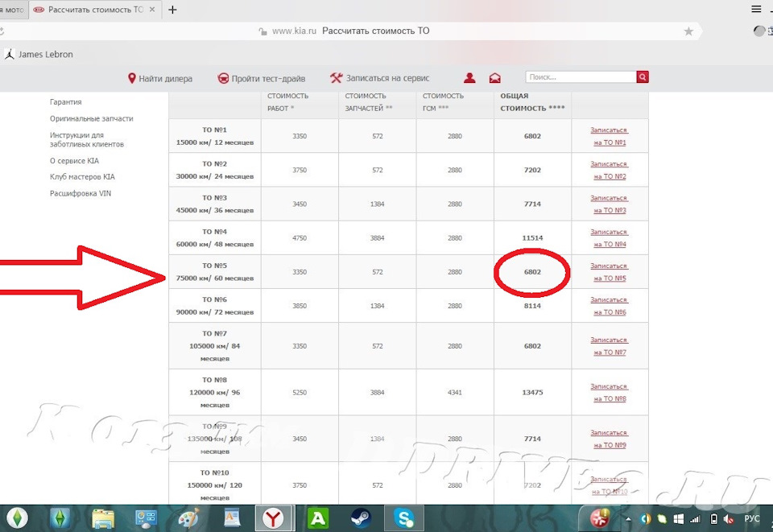Screen dimensions: 773x532
Task: Click the ТО №4 60000 км row label
Action: (215, 238)
